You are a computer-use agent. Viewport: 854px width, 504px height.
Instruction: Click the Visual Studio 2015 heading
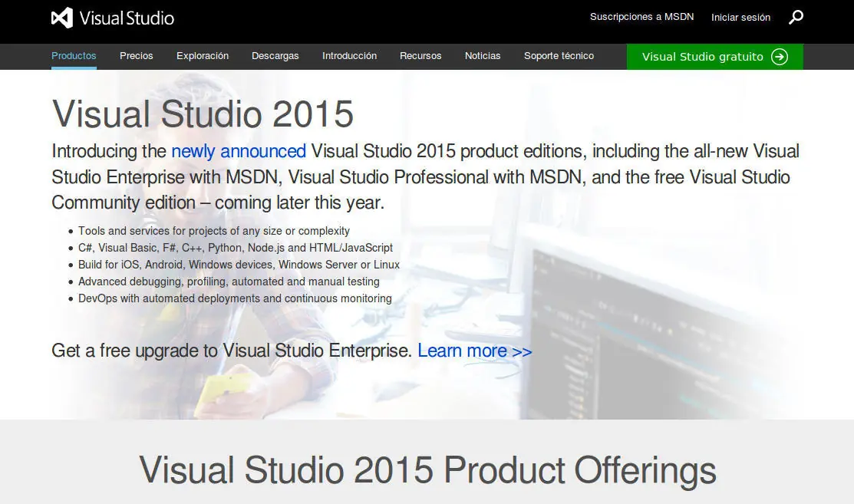[203, 114]
